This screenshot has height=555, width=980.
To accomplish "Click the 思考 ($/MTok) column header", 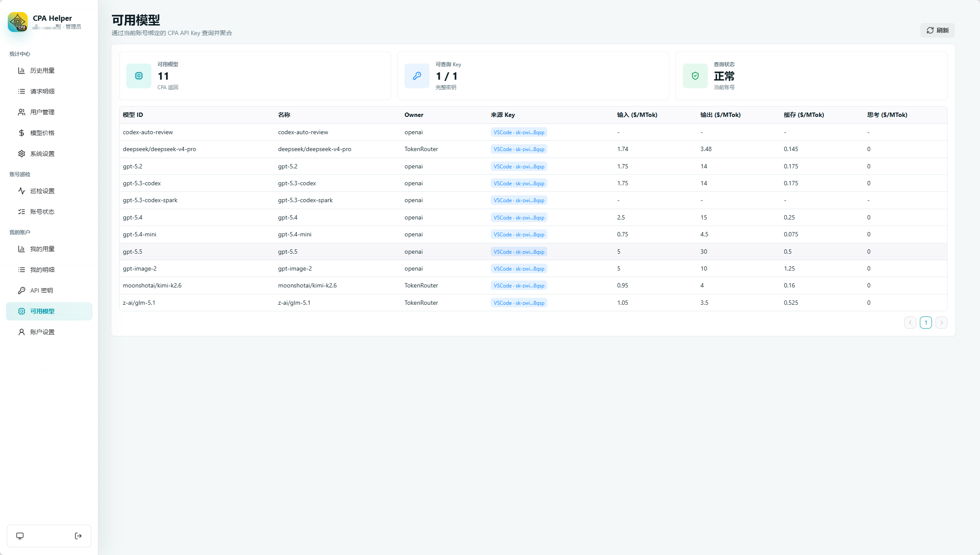I will [x=887, y=115].
